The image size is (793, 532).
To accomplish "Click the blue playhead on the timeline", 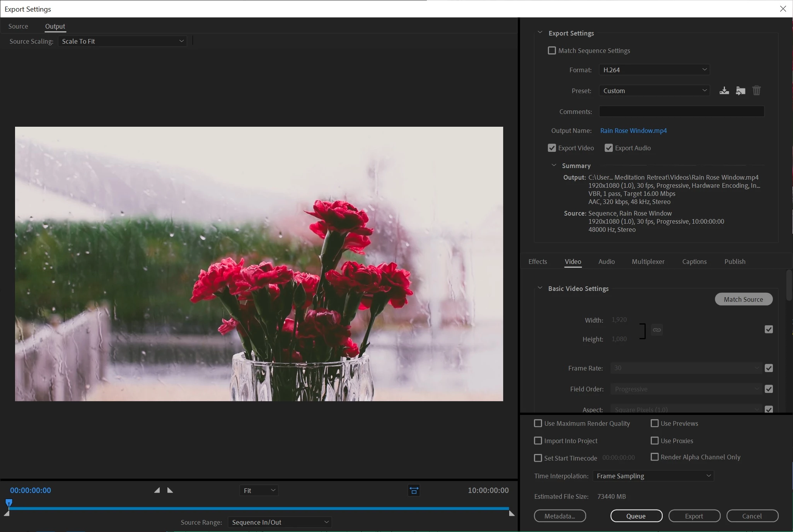I will point(9,503).
